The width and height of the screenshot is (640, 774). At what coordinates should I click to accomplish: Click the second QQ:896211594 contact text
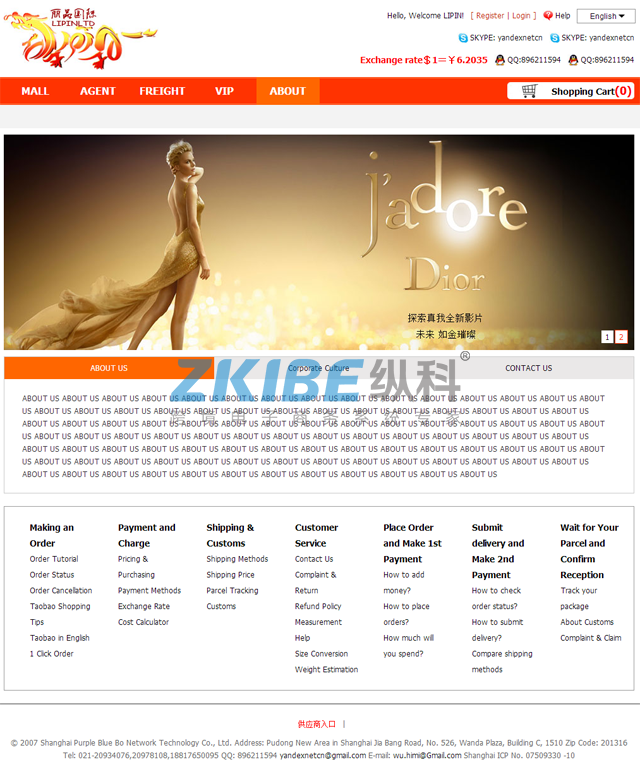click(x=607, y=60)
